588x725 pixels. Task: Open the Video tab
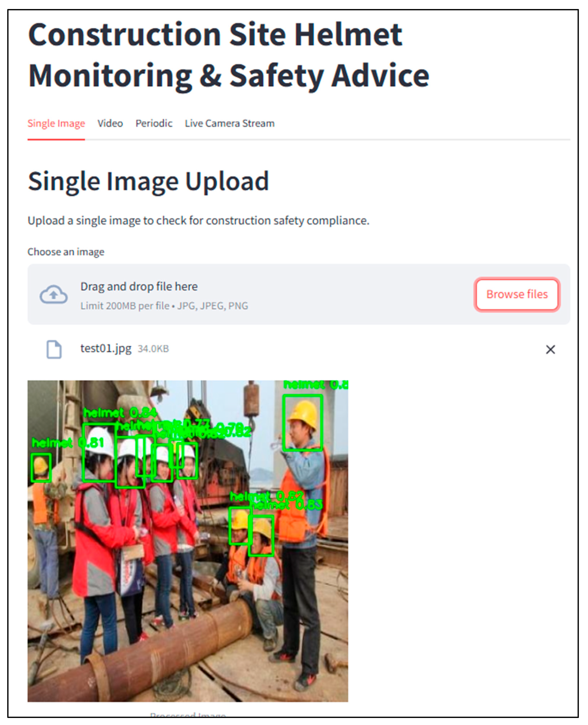coord(110,123)
